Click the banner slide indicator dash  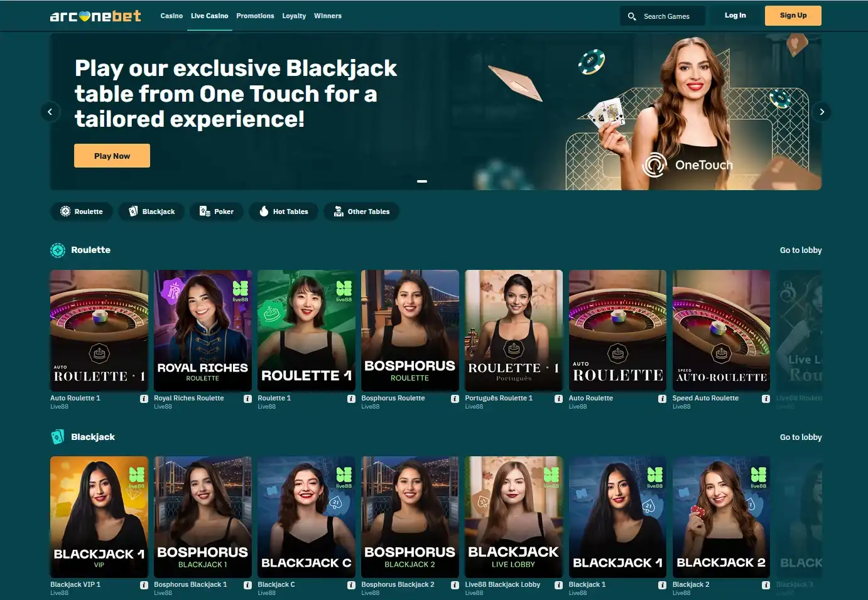(x=422, y=181)
